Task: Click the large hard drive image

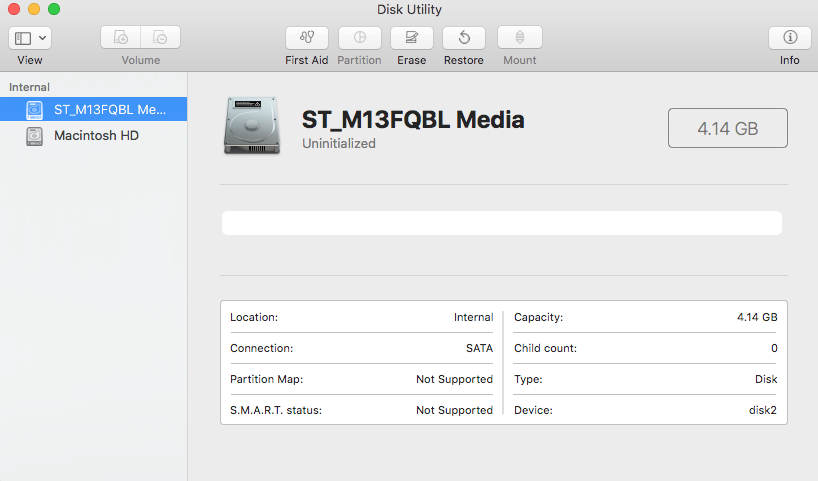Action: 252,126
